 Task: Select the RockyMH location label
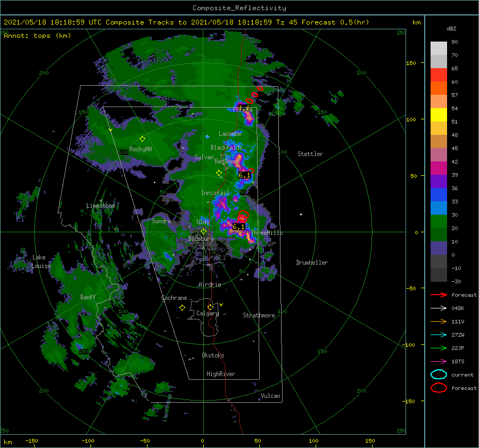(x=141, y=149)
